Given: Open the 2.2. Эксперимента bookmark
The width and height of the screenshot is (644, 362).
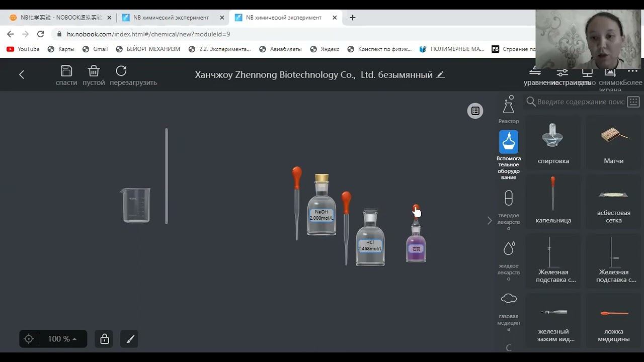Looking at the screenshot, I should tap(219, 49).
